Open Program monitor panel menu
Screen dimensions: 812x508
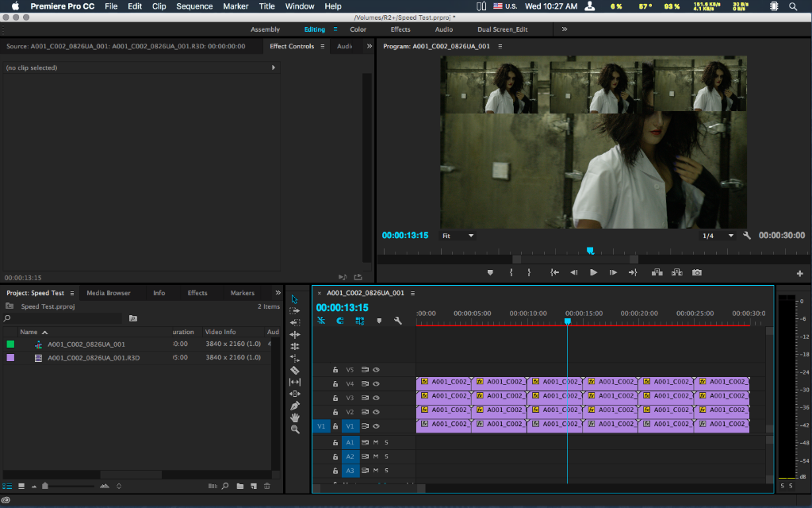[x=500, y=46]
